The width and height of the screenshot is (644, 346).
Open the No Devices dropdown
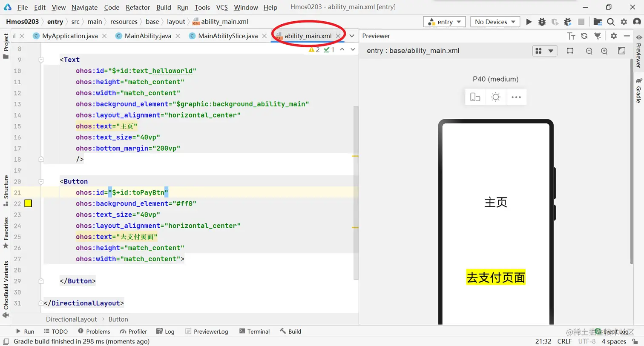(495, 22)
